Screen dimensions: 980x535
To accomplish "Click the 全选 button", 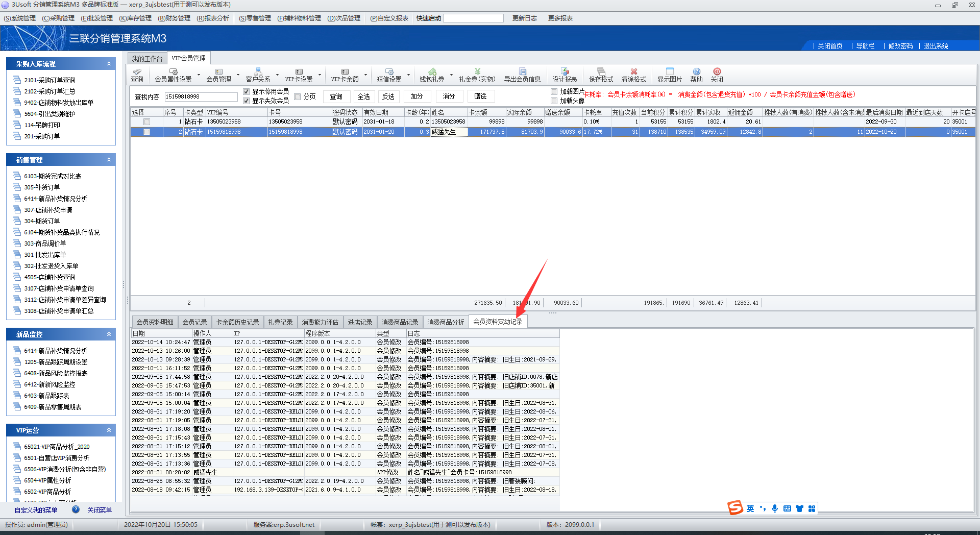I will tap(363, 96).
